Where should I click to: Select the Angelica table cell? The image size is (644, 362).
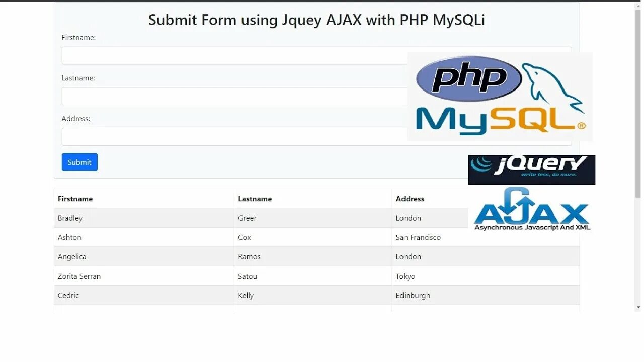[x=144, y=256]
